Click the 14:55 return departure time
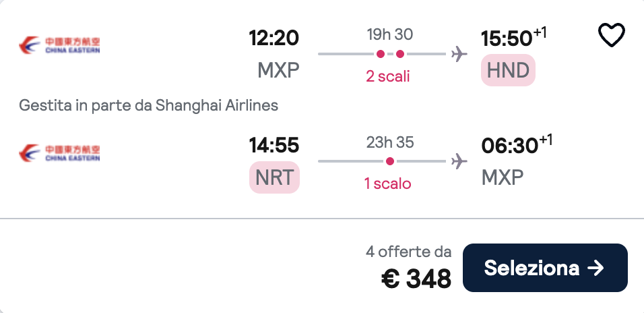This screenshot has width=644, height=313. 273,146
